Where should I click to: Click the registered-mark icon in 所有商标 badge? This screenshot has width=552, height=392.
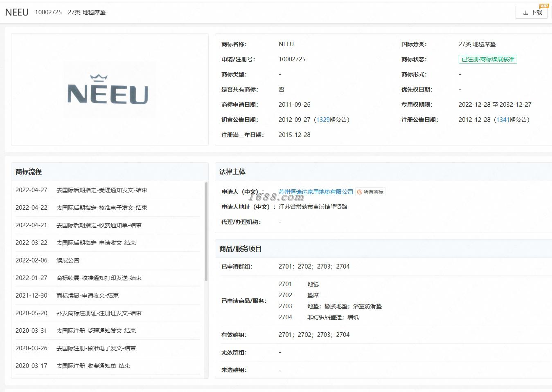pos(360,192)
